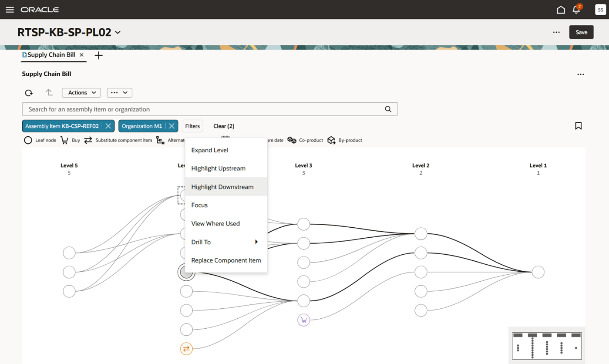The width and height of the screenshot is (609, 364).
Task: Save the plan with the Save button
Action: pos(582,32)
